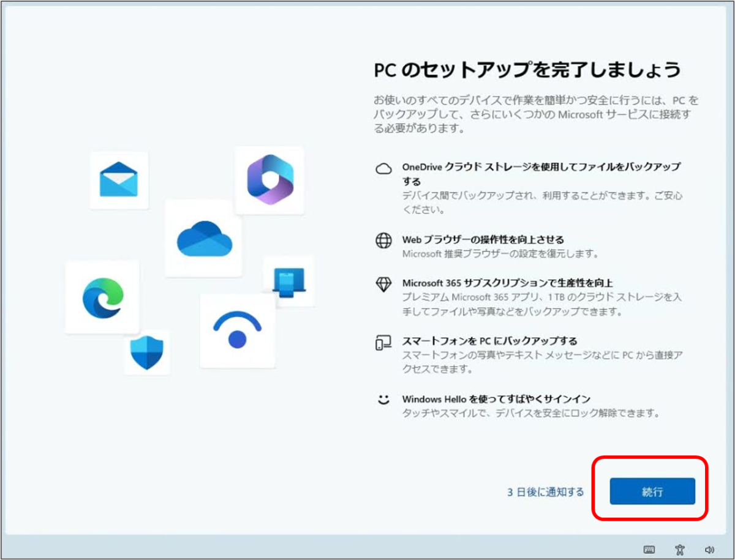This screenshot has width=735, height=560.
Task: Click the Microsoft Edge app tile
Action: [x=102, y=297]
